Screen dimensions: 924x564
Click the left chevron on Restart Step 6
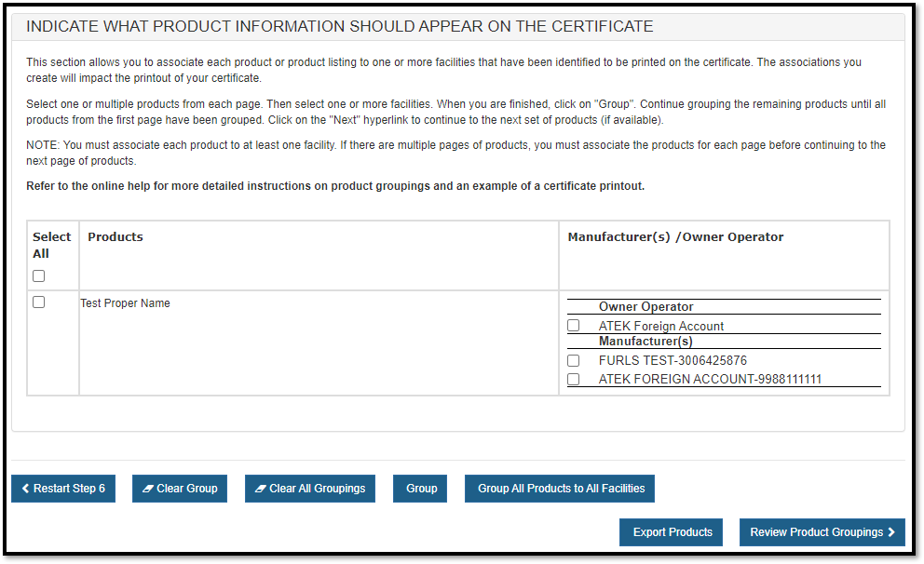pos(25,489)
